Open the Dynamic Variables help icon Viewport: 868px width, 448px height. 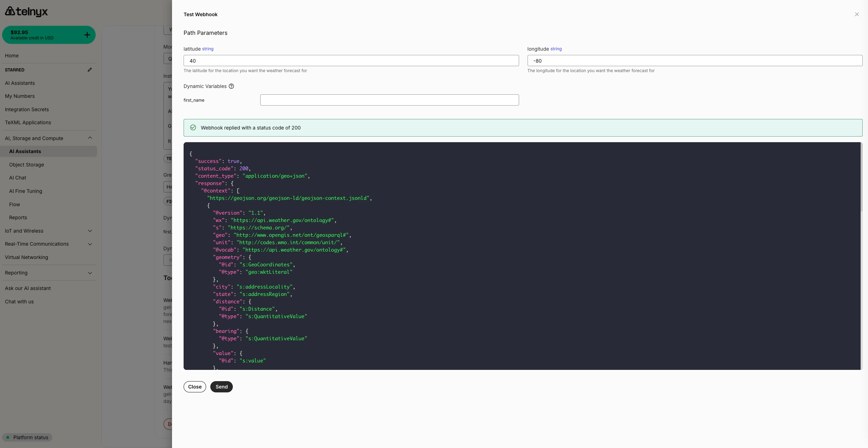click(231, 86)
